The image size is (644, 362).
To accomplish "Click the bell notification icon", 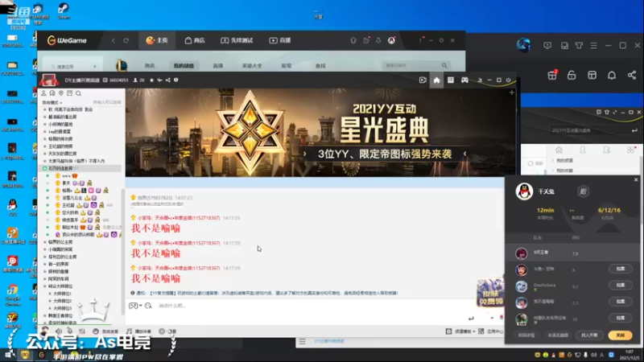I will 612,75.
